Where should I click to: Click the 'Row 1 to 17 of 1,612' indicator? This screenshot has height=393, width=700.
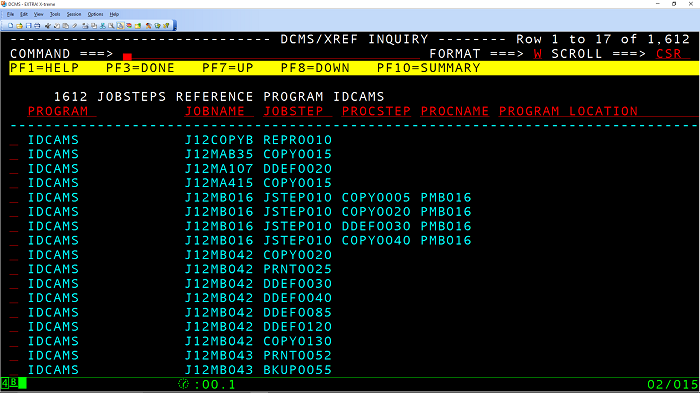click(x=603, y=39)
